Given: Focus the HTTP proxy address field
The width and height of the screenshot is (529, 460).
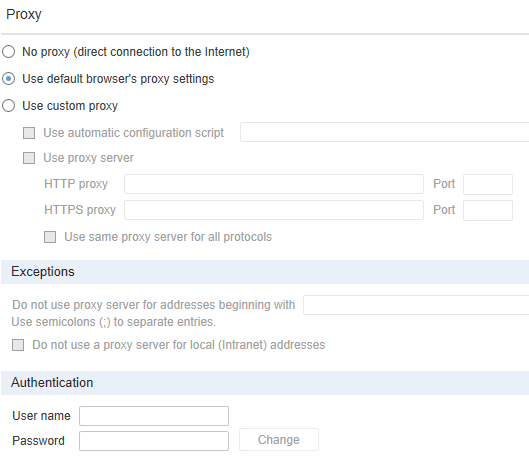Looking at the screenshot, I should tap(274, 184).
